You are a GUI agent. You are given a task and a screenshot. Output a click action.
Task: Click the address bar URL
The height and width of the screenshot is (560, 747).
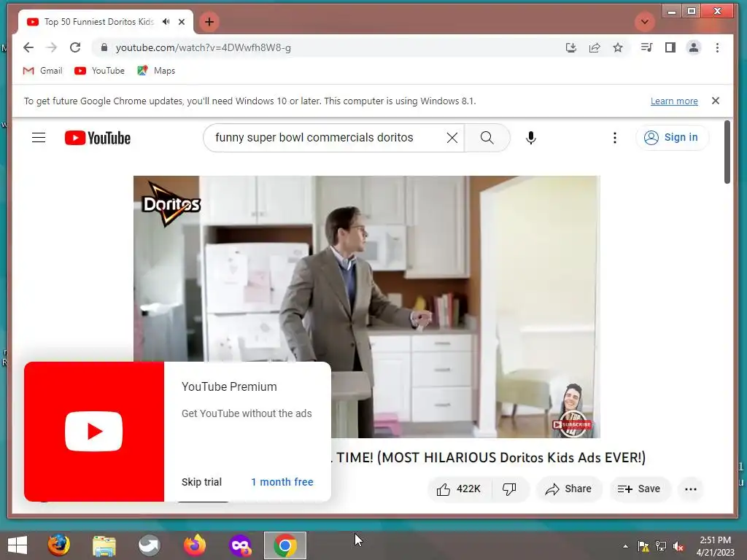click(204, 47)
